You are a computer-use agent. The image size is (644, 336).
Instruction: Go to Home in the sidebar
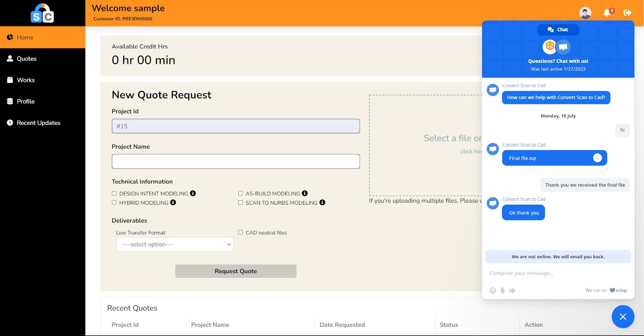[43, 37]
